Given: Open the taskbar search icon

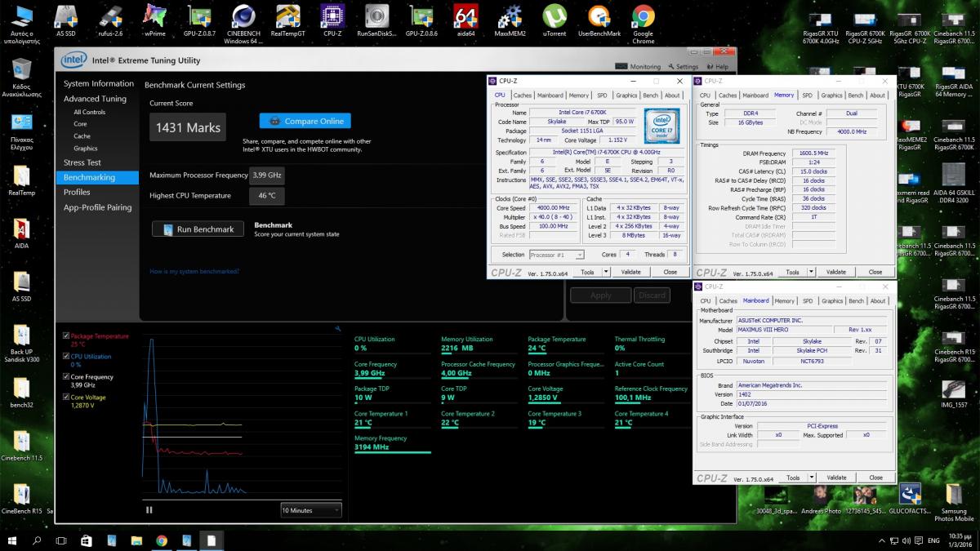Looking at the screenshot, I should pos(37,540).
